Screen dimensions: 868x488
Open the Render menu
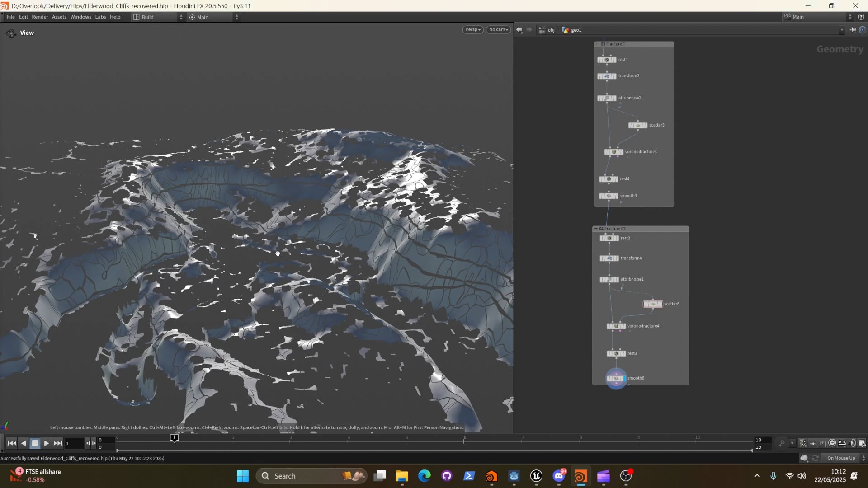[x=40, y=17]
